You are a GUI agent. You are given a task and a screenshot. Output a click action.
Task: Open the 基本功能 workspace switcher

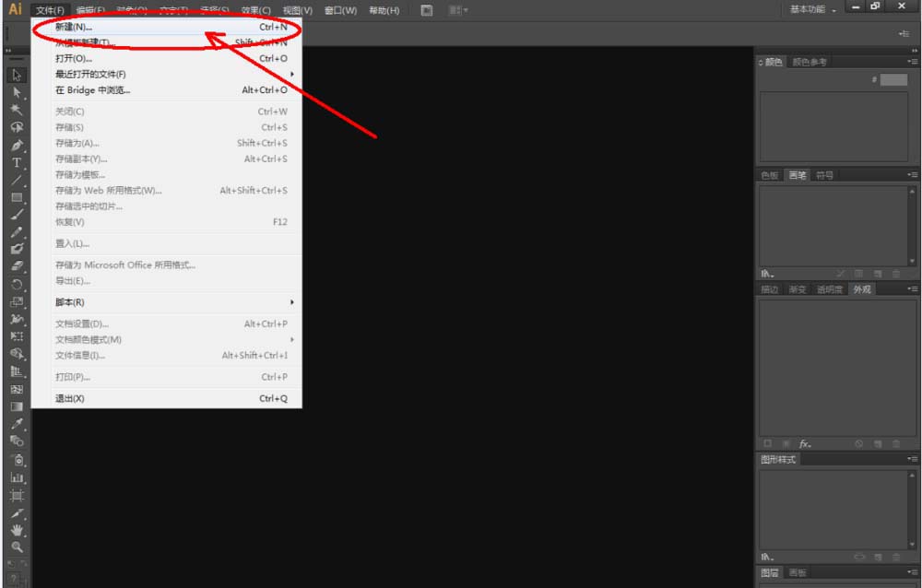click(812, 9)
